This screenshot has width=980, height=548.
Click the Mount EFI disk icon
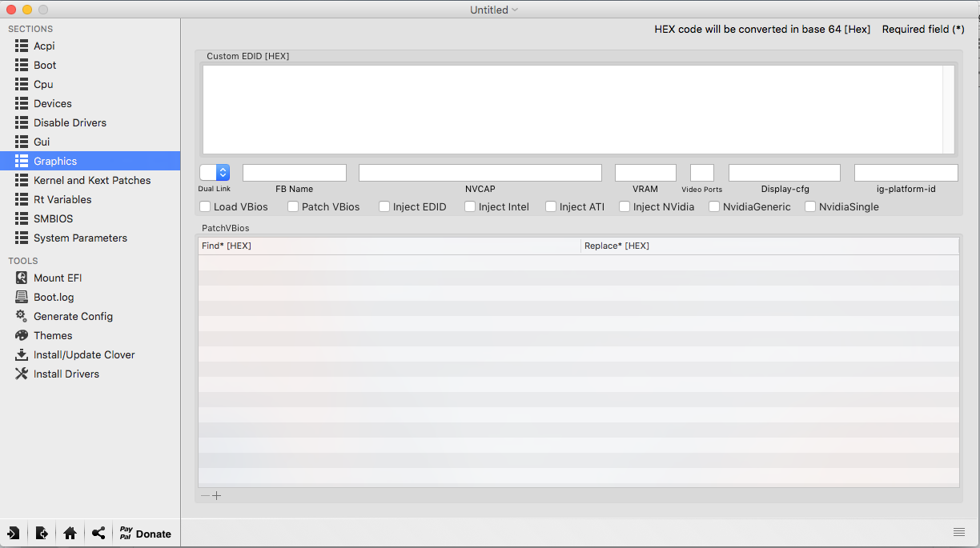(22, 278)
